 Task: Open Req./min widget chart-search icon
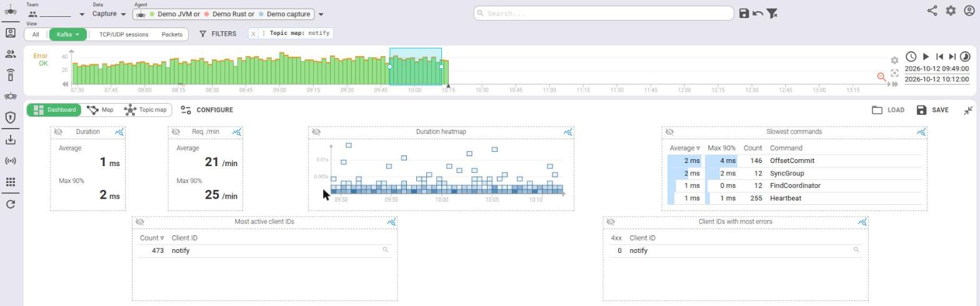tap(237, 132)
